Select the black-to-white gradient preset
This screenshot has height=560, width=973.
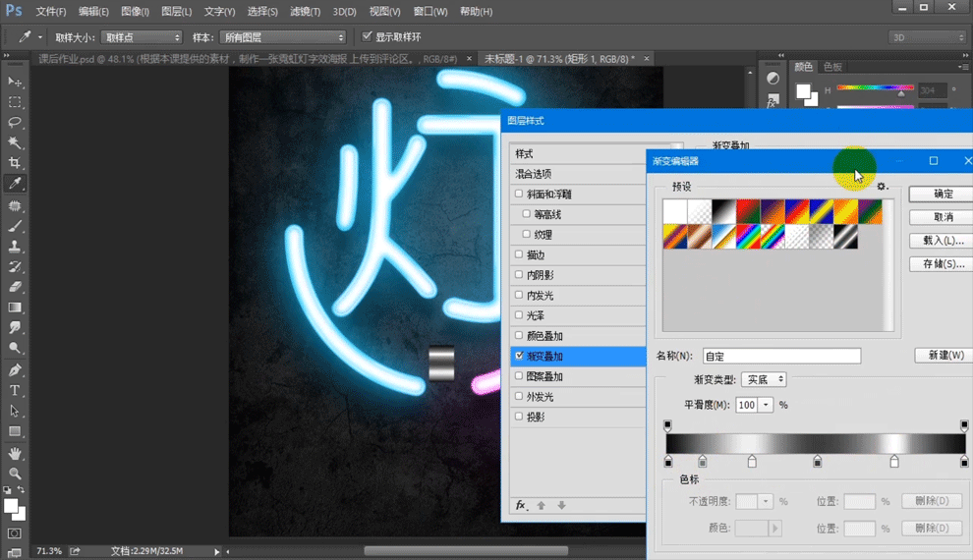click(x=723, y=211)
